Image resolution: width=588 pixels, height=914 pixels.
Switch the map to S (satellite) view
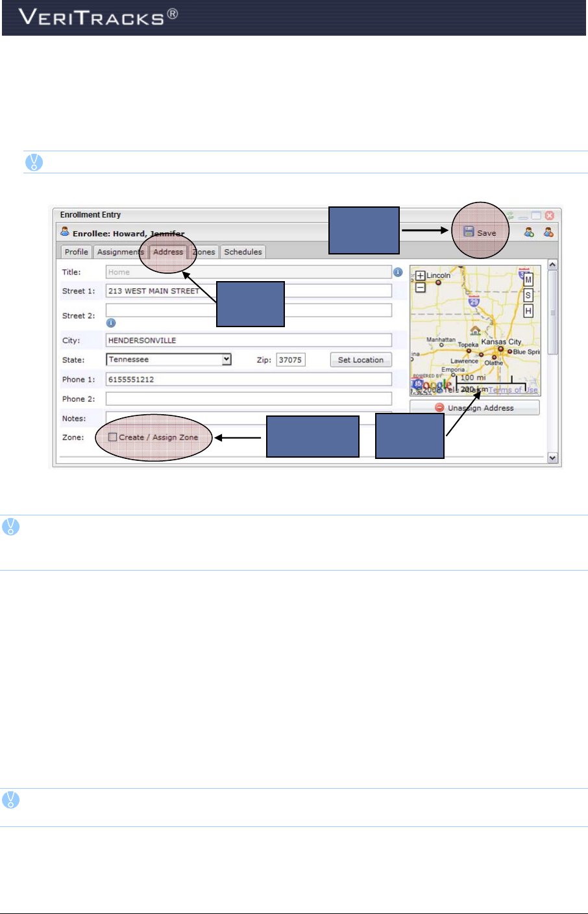click(528, 295)
